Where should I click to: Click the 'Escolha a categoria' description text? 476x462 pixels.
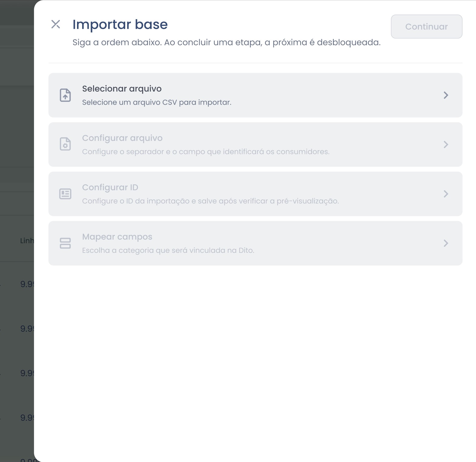(x=168, y=250)
